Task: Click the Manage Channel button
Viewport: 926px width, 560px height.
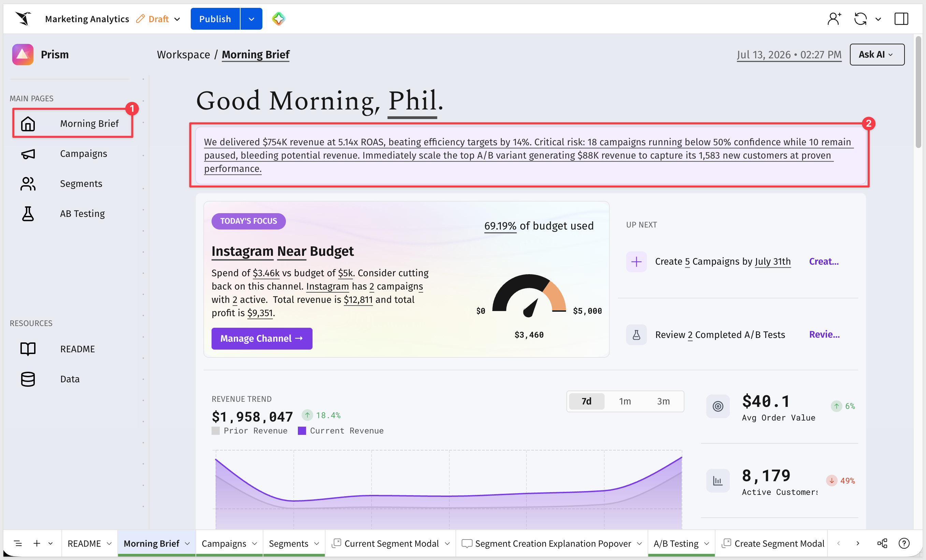Action: (x=262, y=338)
